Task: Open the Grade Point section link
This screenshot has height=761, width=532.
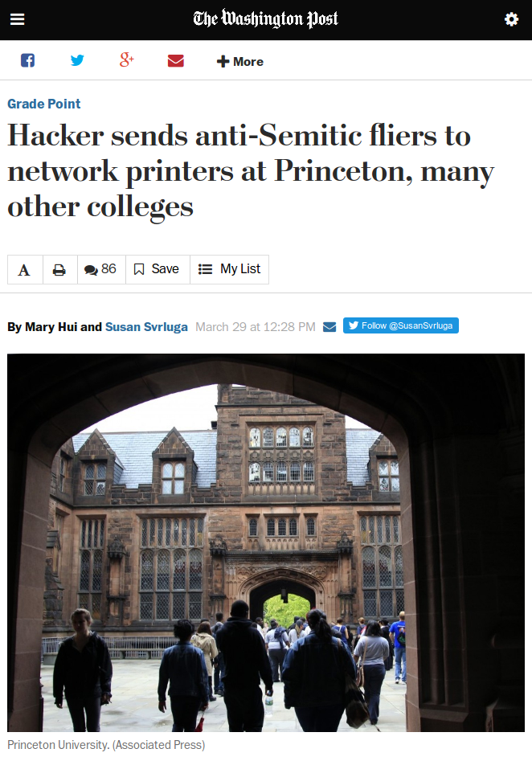Action: tap(43, 104)
